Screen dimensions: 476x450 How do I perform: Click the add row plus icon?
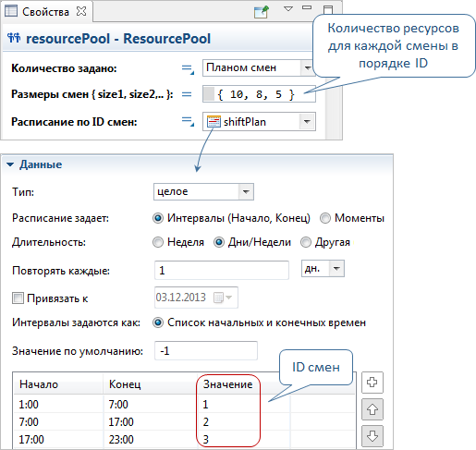click(x=372, y=383)
